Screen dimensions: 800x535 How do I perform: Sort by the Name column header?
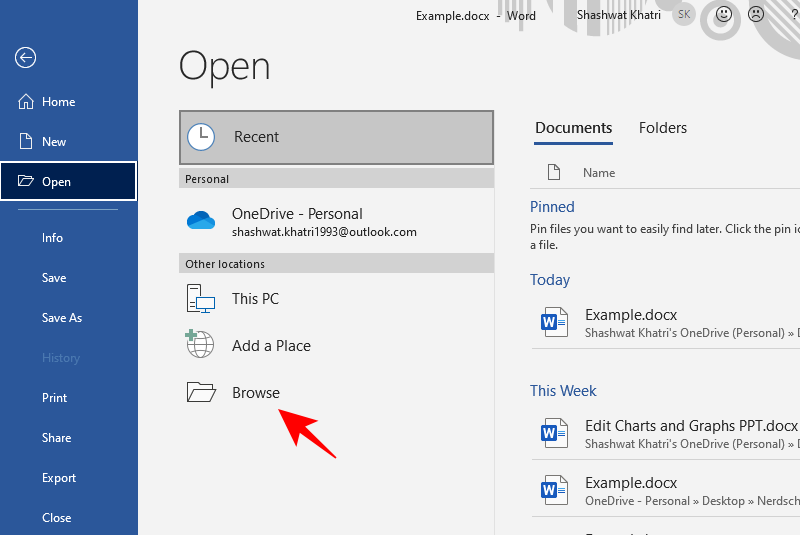tap(599, 173)
